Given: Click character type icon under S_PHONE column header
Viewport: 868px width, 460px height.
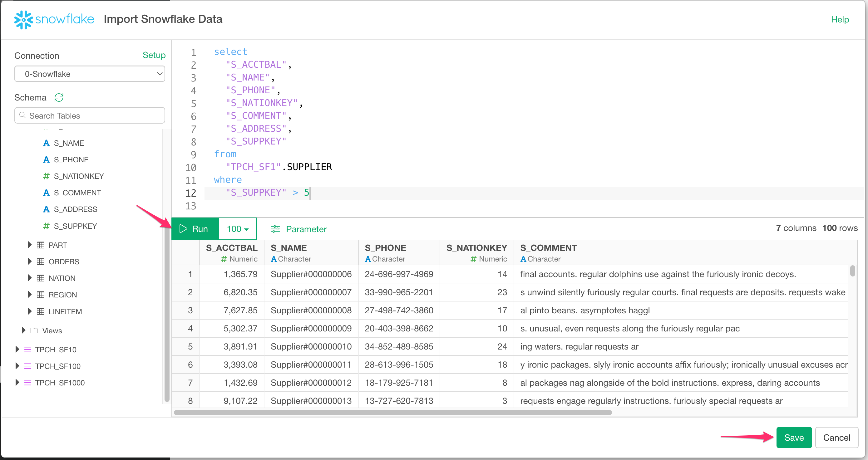Looking at the screenshot, I should 367,259.
